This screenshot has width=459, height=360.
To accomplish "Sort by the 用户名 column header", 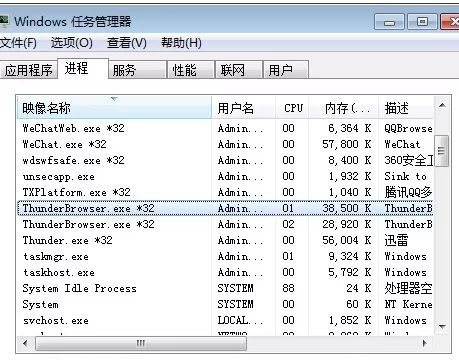I will (x=244, y=108).
